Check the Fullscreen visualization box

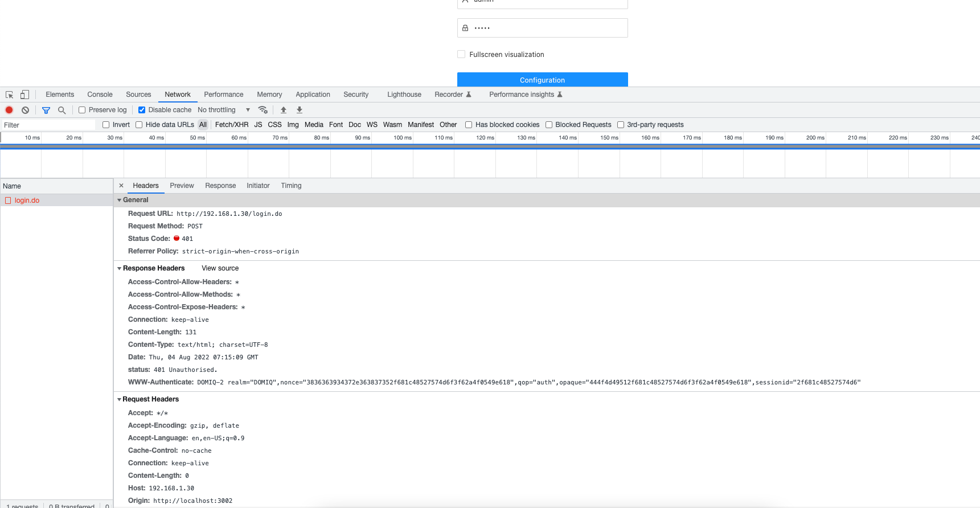461,55
